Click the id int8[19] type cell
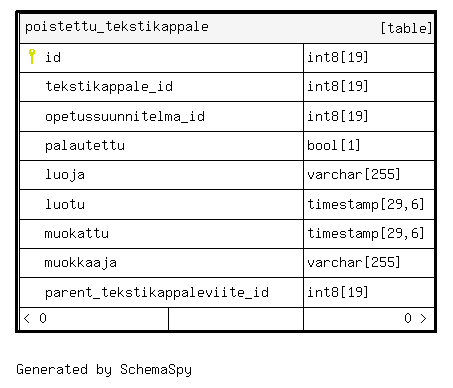The image size is (453, 388). 369,58
